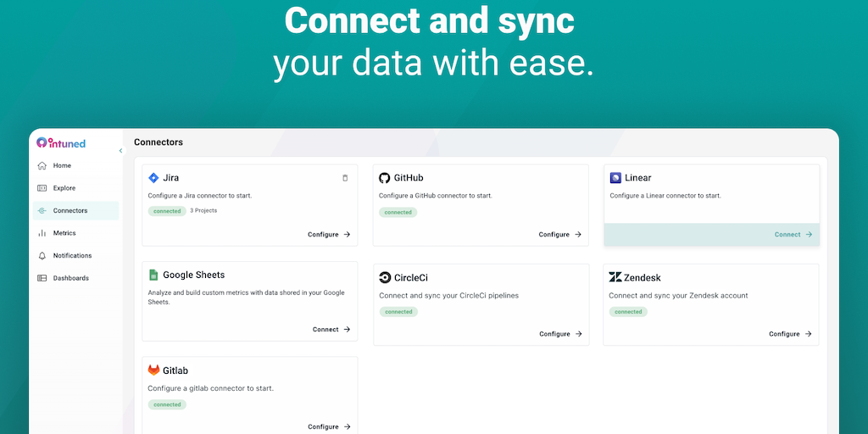Click the arrow on Gitlab's Configure

347,427
